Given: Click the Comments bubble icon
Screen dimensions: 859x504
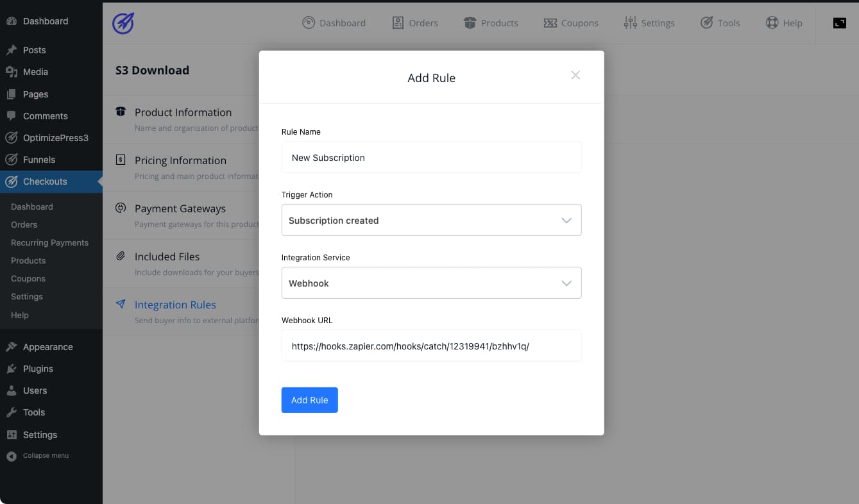Looking at the screenshot, I should [x=12, y=116].
